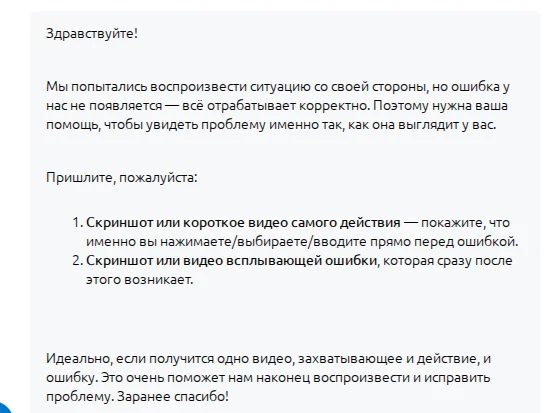Click the phrase "всё отрабатывает корректно"
Screen dimensions: 545x413
pyautogui.click(x=275, y=106)
